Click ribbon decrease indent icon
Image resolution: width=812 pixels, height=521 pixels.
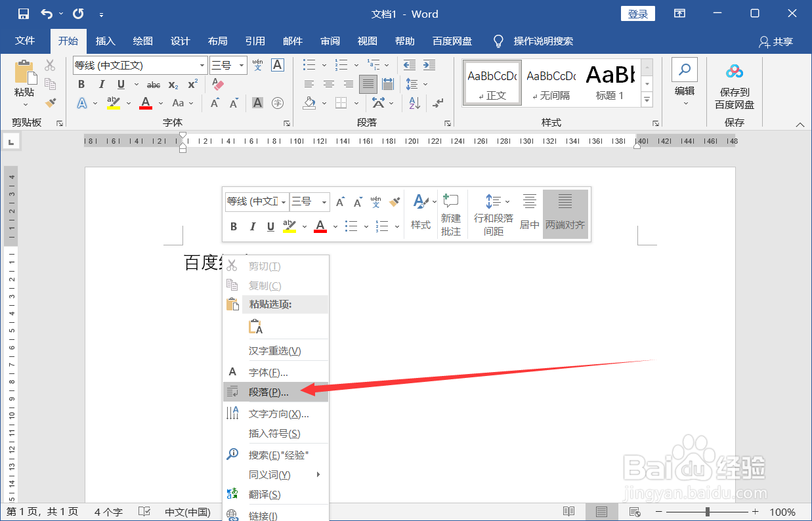click(x=410, y=65)
